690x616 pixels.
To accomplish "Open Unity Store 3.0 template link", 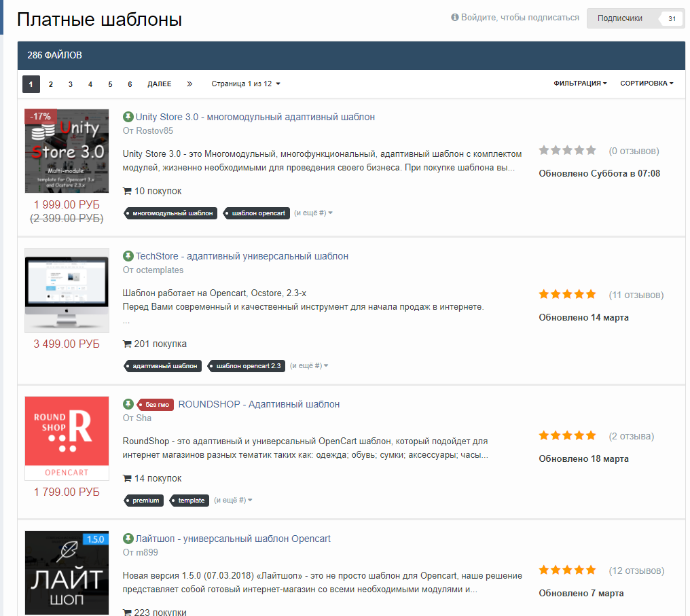I will click(x=255, y=117).
